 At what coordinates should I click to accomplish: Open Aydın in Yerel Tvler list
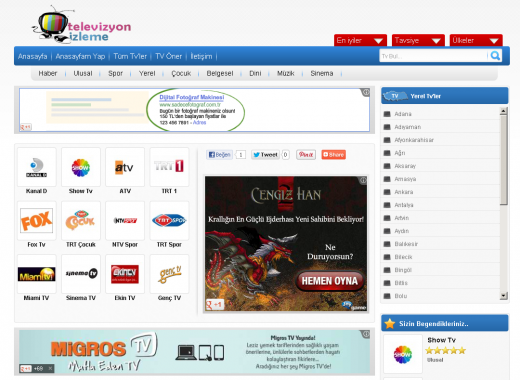coord(401,231)
